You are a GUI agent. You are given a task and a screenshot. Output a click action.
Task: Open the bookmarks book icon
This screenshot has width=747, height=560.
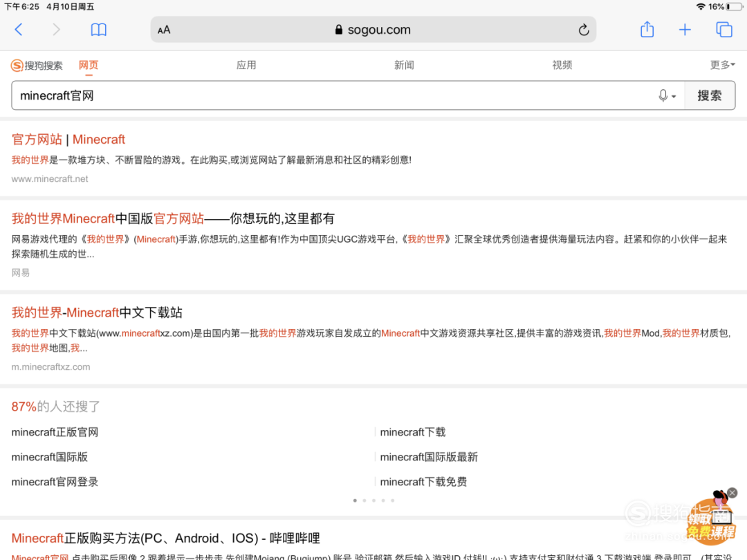99,30
